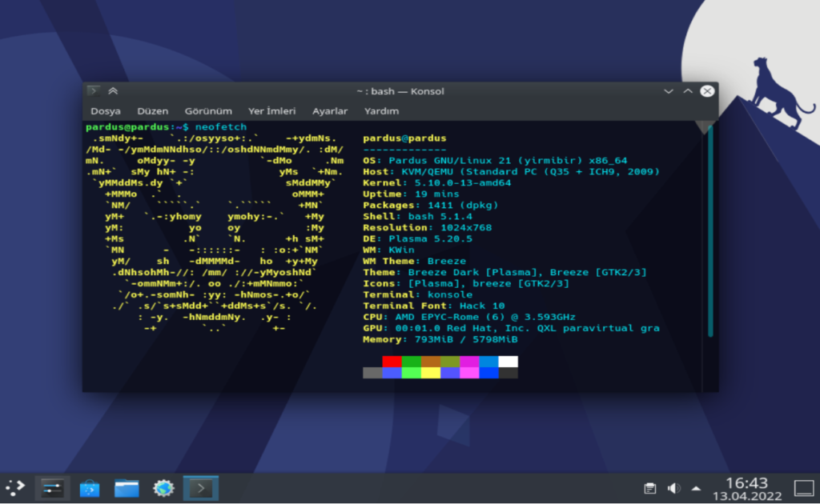This screenshot has height=504, width=820.
Task: Launch the Discover software store
Action: click(x=90, y=488)
